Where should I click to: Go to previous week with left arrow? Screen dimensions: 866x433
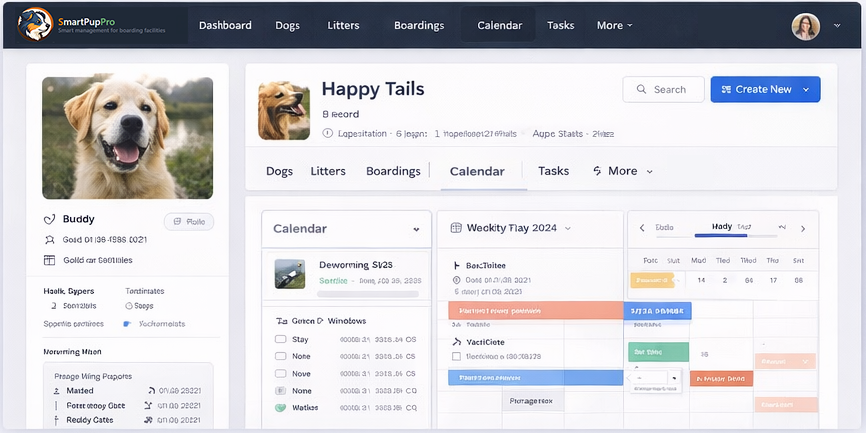(642, 228)
